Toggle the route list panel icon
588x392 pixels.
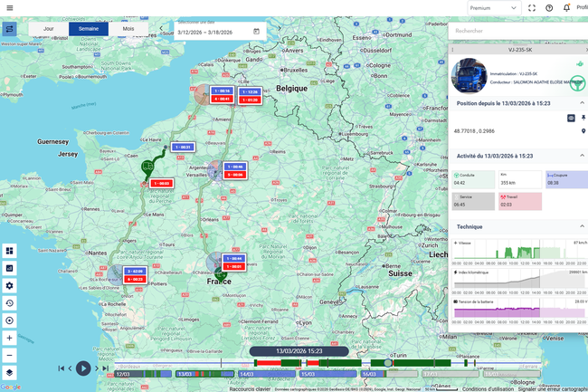tap(9, 29)
